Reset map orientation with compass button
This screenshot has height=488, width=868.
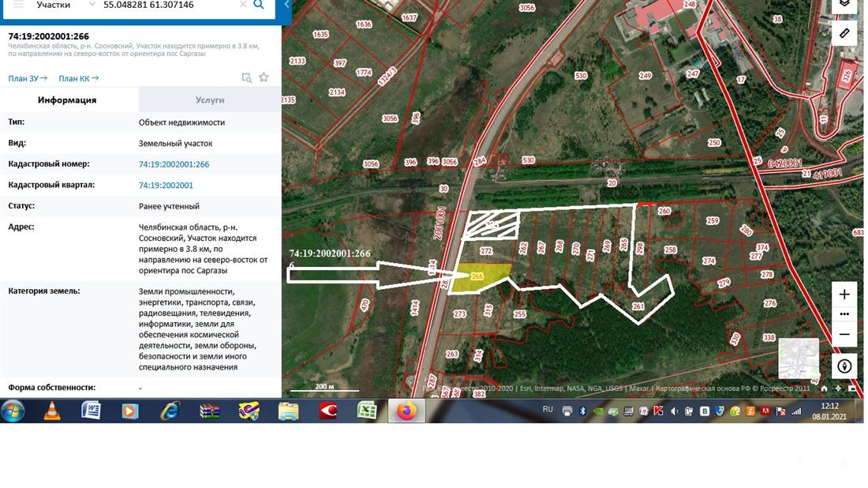pyautogui.click(x=844, y=366)
